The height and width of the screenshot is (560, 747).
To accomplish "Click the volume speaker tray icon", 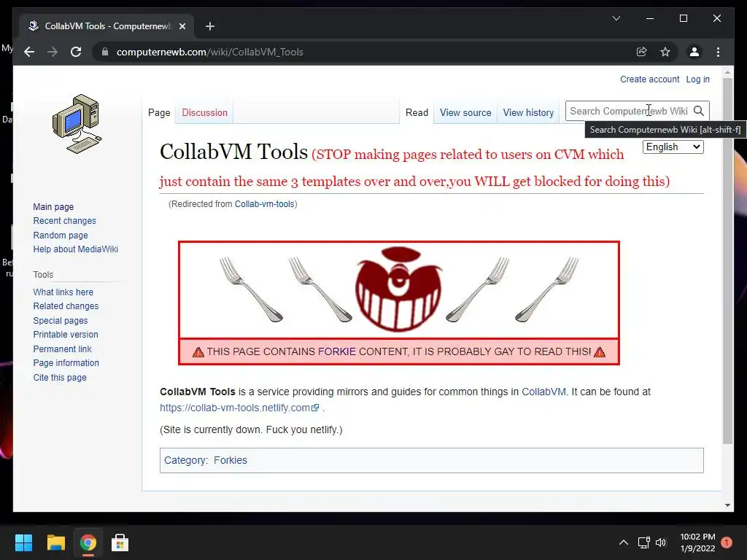I will [x=661, y=542].
